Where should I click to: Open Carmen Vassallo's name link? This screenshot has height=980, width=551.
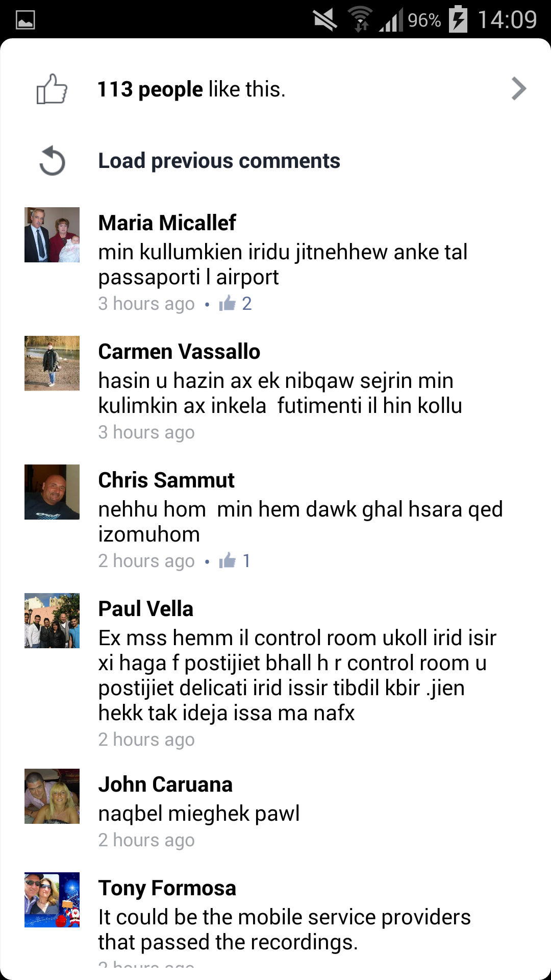pyautogui.click(x=179, y=352)
